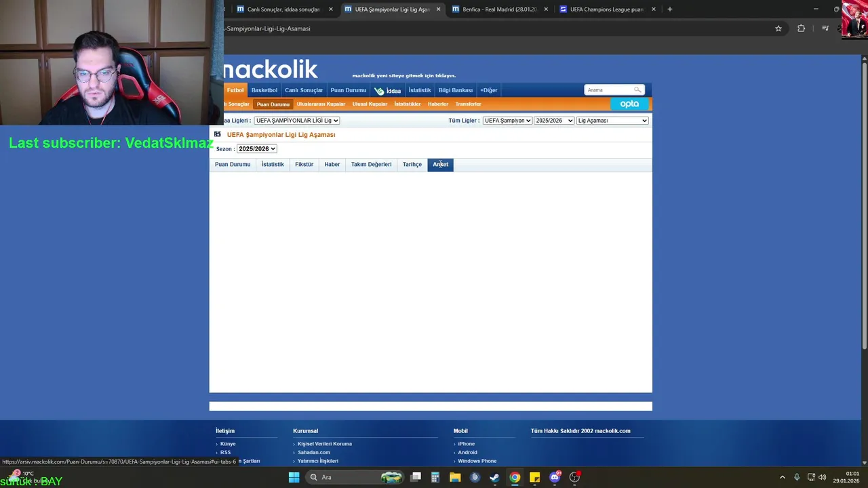Open File Explorer from the taskbar
868x488 pixels.
pos(455,477)
